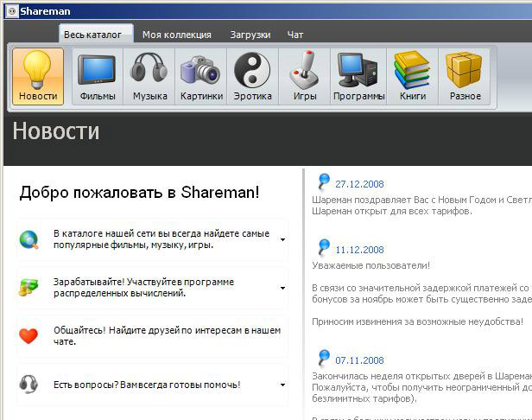Image resolution: width=532 pixels, height=420 pixels.
Task: Click the pin icon beside 27.12.2008
Action: tap(324, 181)
